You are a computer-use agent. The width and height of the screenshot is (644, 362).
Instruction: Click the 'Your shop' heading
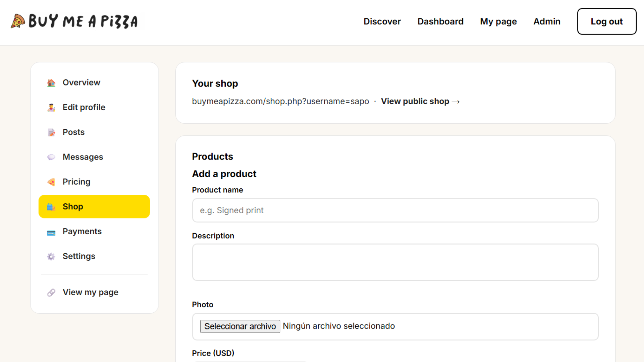(215, 83)
